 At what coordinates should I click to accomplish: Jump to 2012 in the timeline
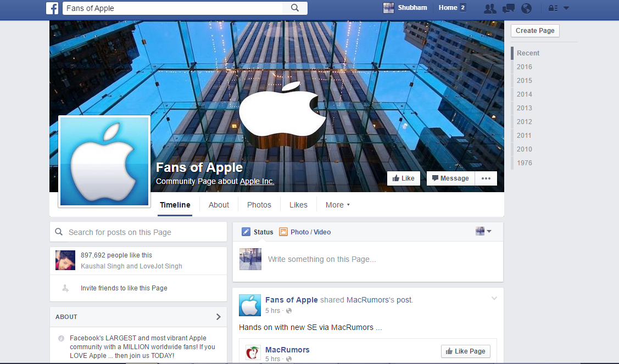[x=524, y=121]
